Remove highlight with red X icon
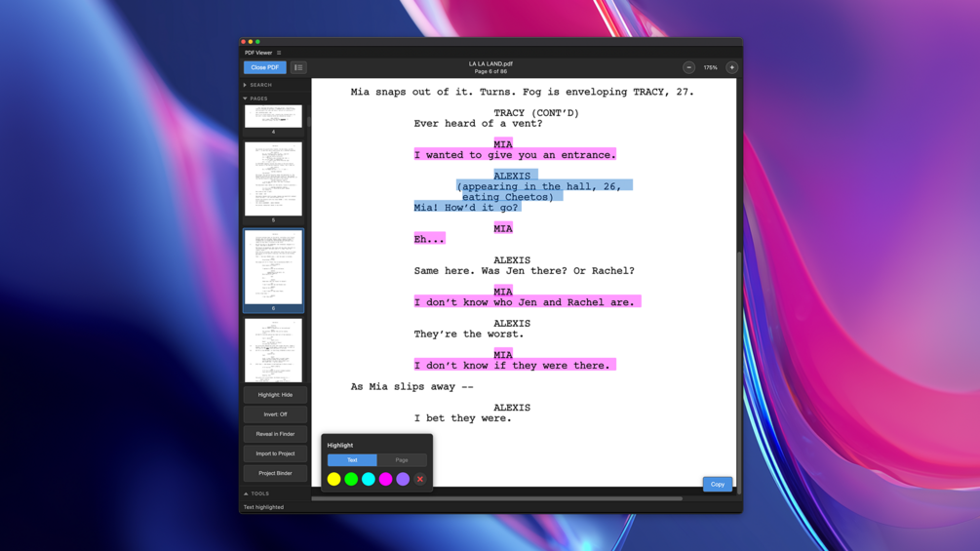Viewport: 980px width, 551px height. pyautogui.click(x=420, y=479)
